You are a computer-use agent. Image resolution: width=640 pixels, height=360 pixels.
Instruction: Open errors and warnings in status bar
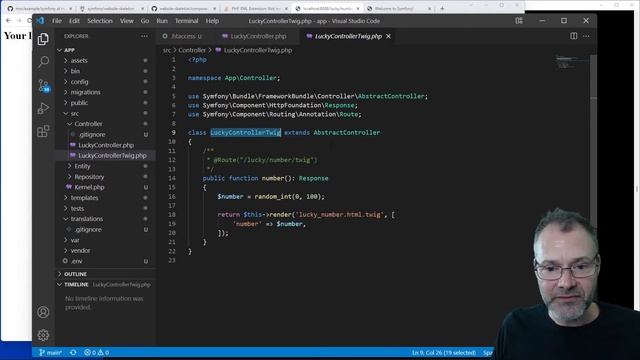tap(96, 352)
